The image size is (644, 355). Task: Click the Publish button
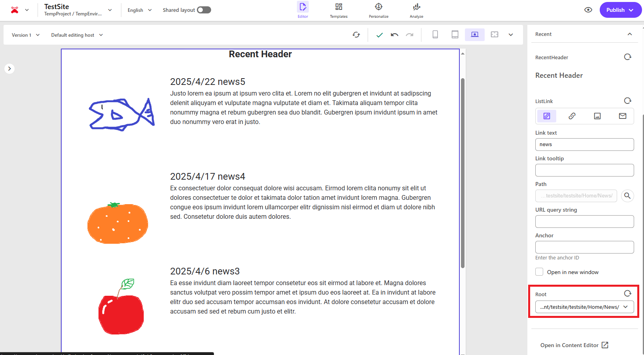coord(621,10)
